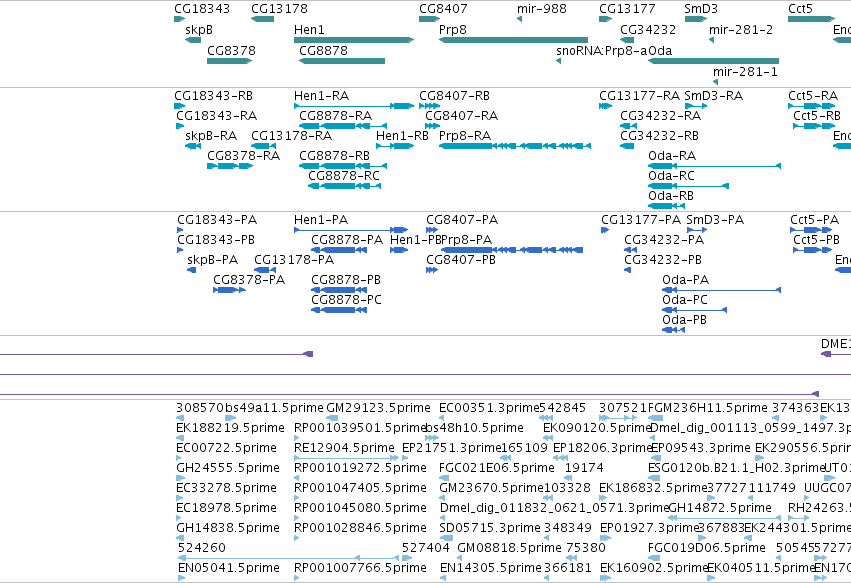Select the CG8378-RA transcript label
This screenshot has width=851, height=583.
tap(244, 156)
